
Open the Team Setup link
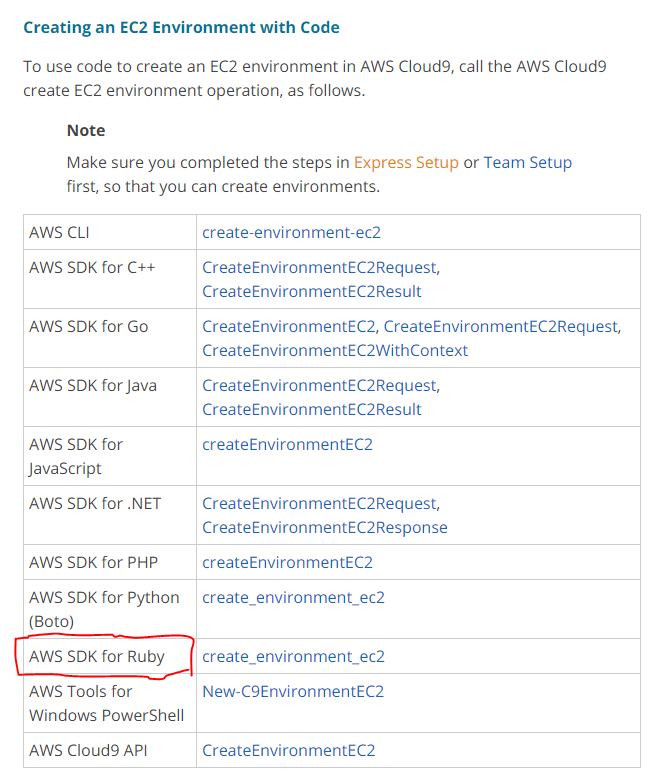528,163
